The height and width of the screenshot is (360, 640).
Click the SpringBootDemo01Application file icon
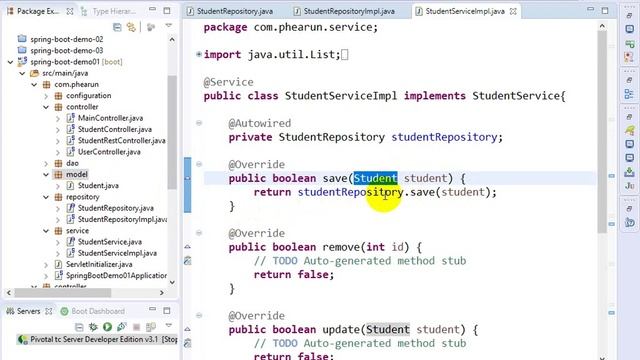[59, 276]
